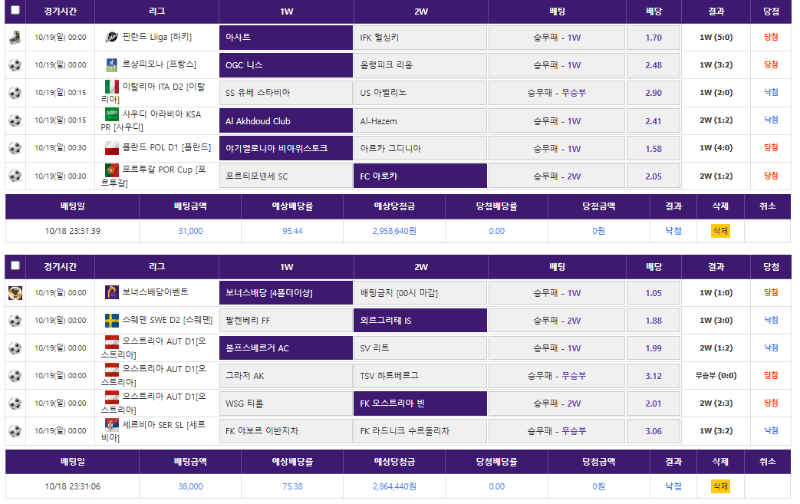Click the 1.70 odds cell for 아사트

(x=654, y=38)
